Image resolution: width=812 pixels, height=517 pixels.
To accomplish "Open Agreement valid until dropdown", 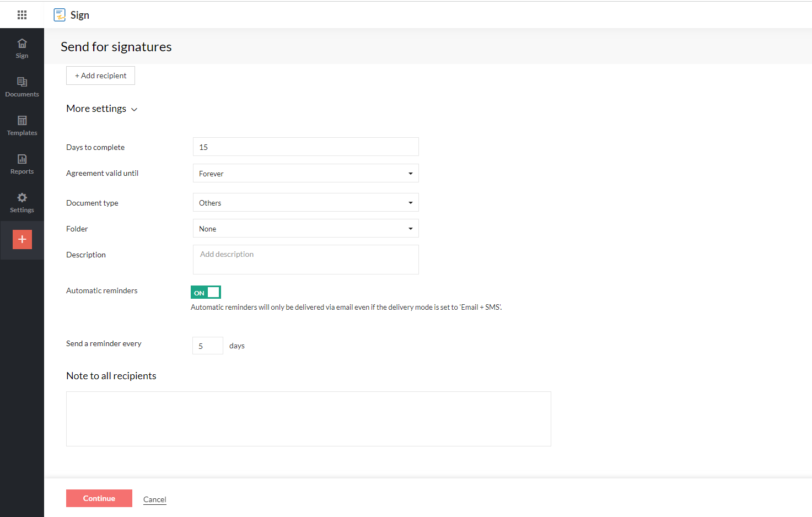I will click(305, 173).
